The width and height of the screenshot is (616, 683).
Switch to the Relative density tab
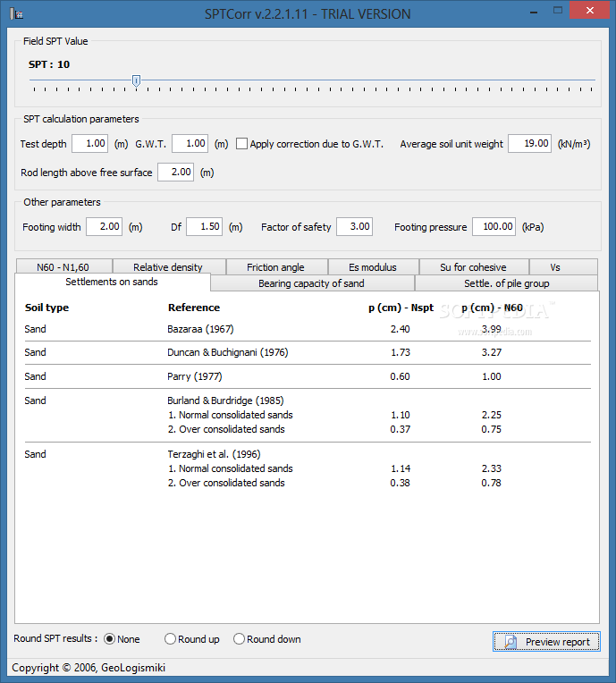click(x=169, y=267)
